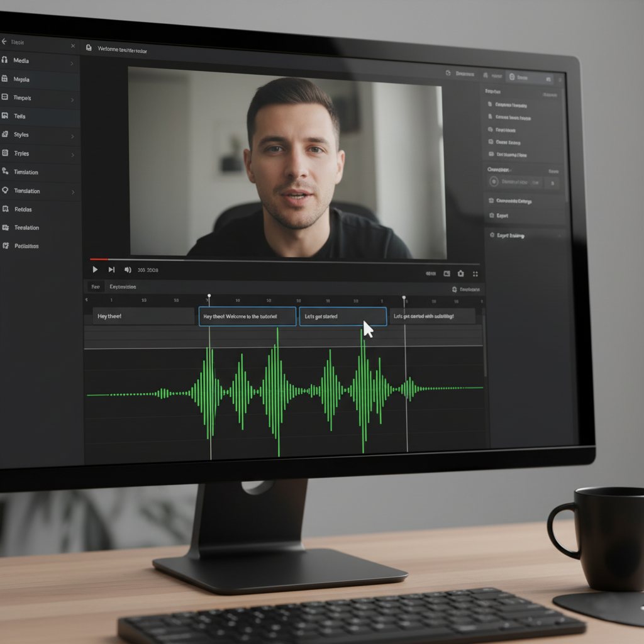
Task: Click the headphones icon beside Media
Action: coord(6,60)
